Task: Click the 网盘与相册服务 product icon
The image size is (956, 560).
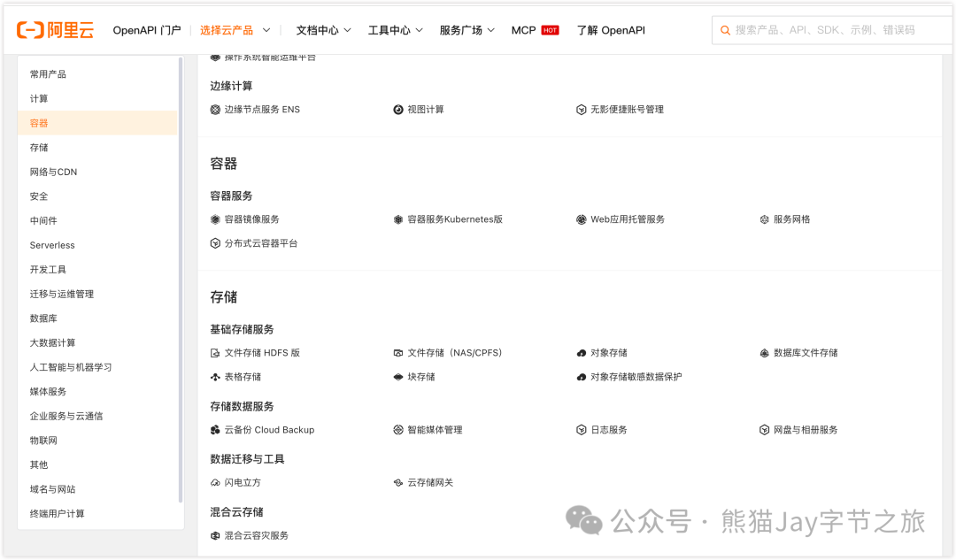Action: [764, 430]
